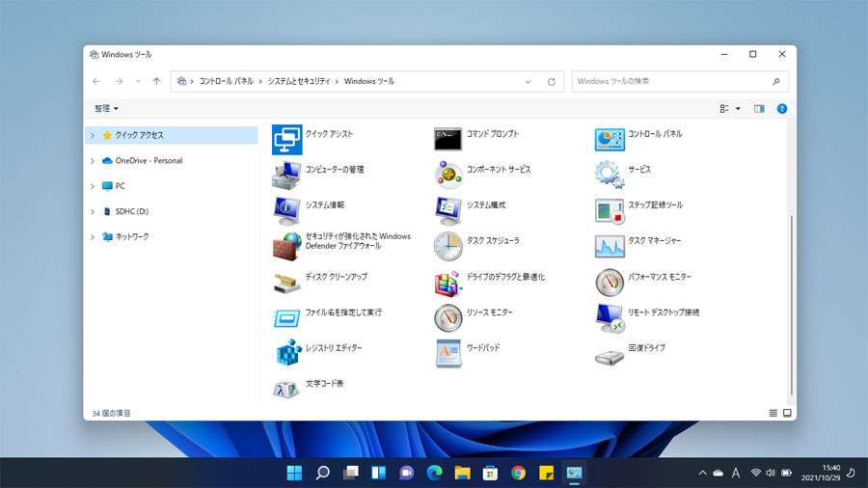
Task: Open the 整理 dropdown menu
Action: (x=106, y=108)
